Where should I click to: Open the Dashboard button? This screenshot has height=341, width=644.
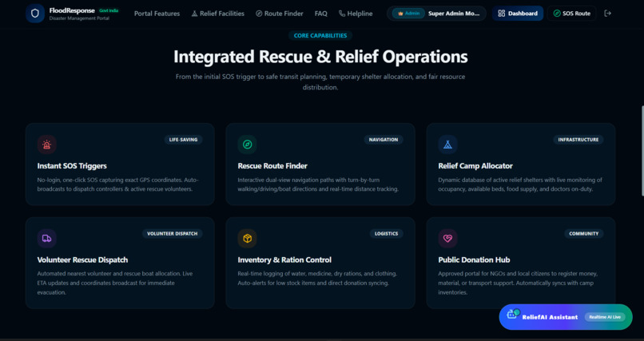(x=518, y=14)
